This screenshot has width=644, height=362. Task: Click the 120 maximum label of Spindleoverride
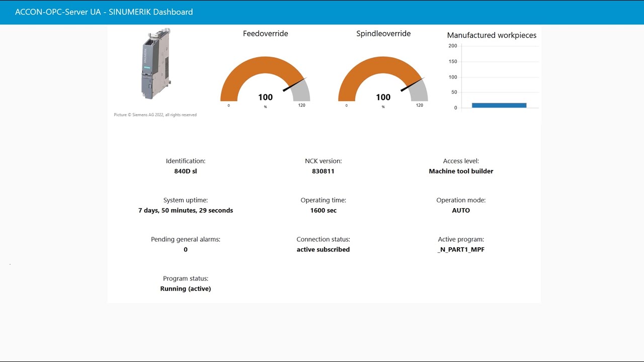419,105
